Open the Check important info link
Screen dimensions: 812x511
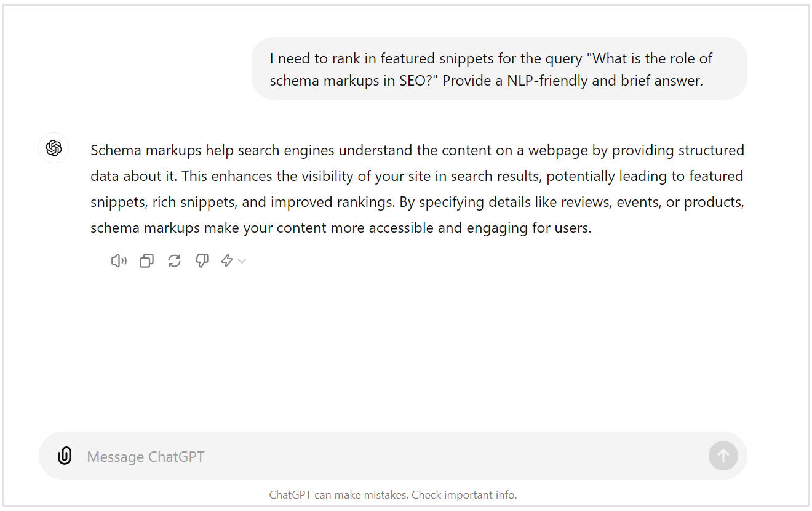point(463,494)
